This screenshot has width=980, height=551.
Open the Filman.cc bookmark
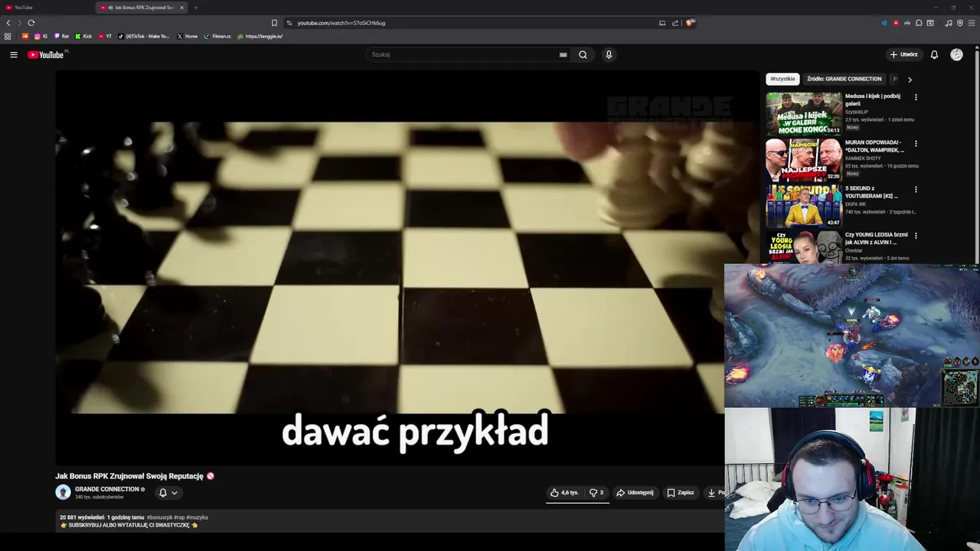pyautogui.click(x=217, y=36)
